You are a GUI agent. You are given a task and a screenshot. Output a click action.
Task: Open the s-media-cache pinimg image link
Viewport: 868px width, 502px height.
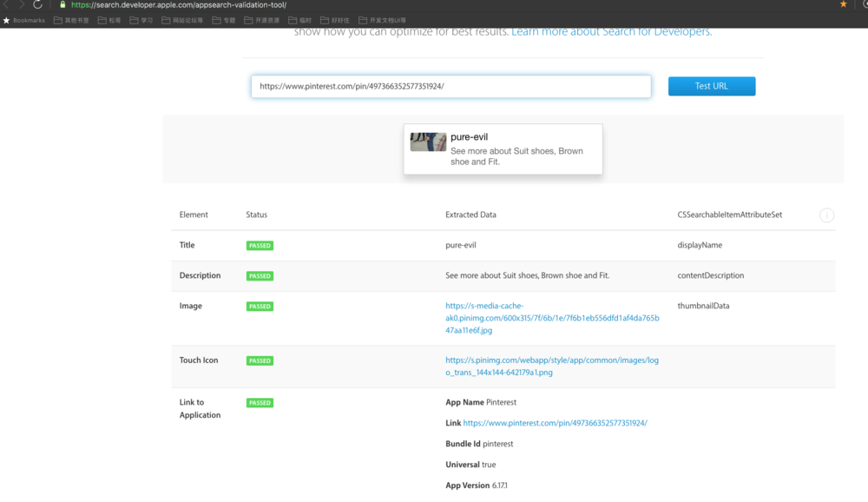coord(552,318)
